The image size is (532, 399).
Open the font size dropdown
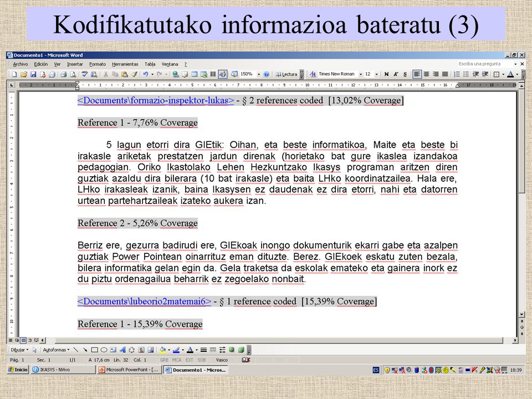[377, 74]
